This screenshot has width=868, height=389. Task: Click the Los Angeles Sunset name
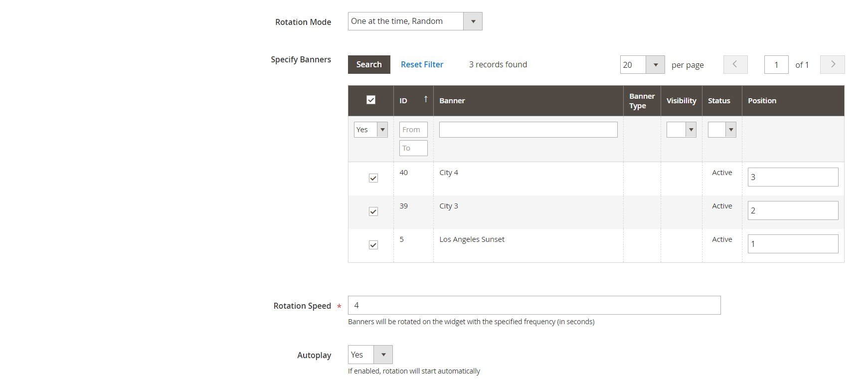tap(472, 239)
